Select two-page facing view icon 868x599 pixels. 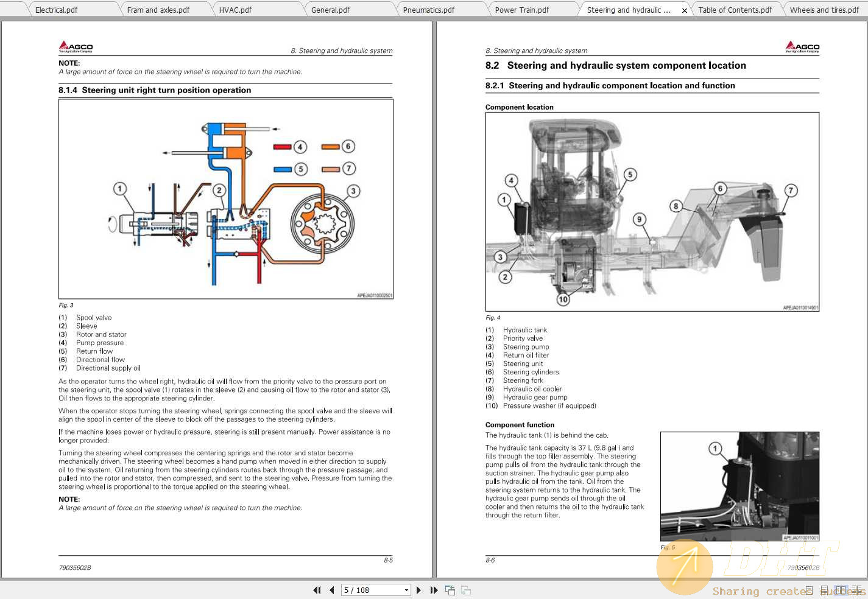[x=841, y=590]
